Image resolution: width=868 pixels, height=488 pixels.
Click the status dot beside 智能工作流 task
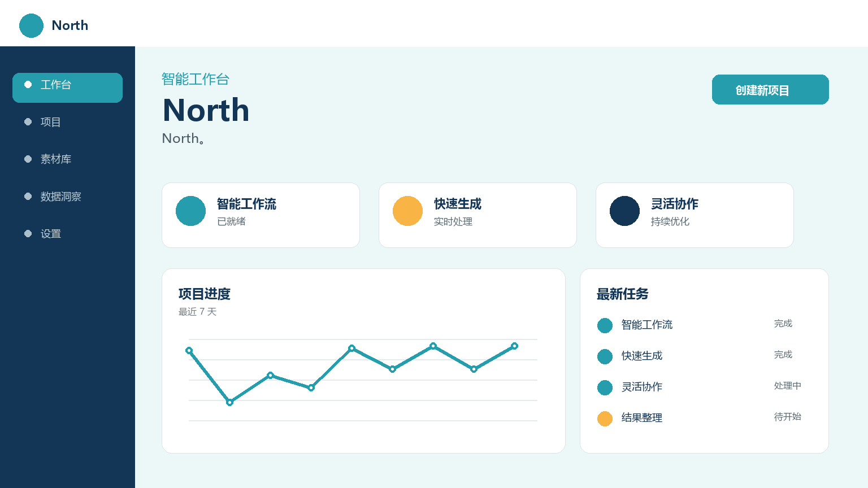pyautogui.click(x=605, y=325)
